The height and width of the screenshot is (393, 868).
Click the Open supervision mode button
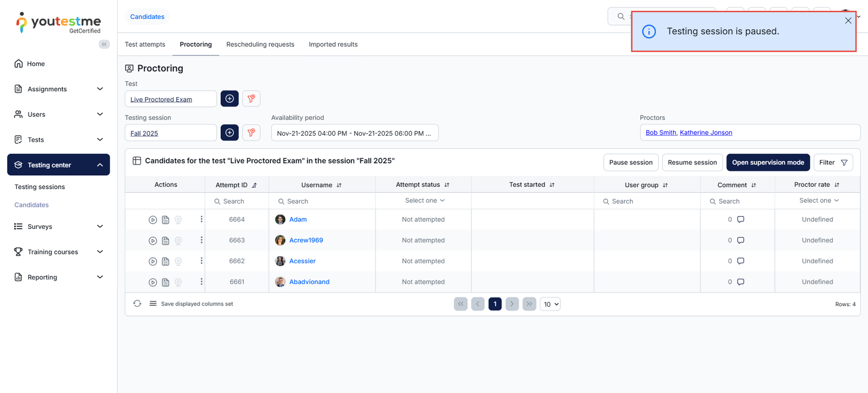click(768, 162)
